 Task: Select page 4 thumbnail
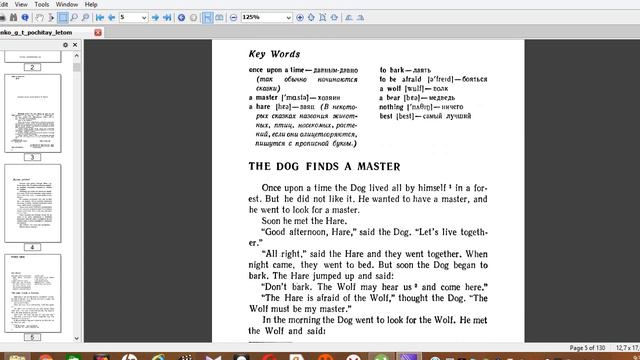tap(33, 203)
